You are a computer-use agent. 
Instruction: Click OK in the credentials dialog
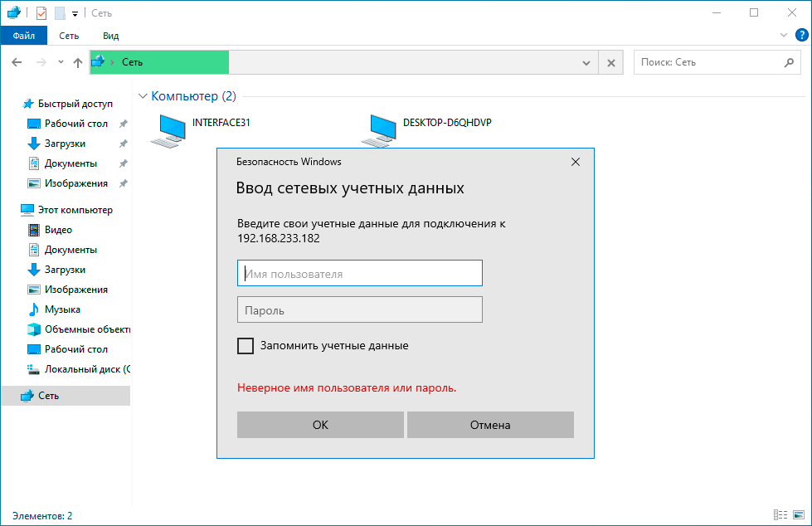click(x=320, y=425)
